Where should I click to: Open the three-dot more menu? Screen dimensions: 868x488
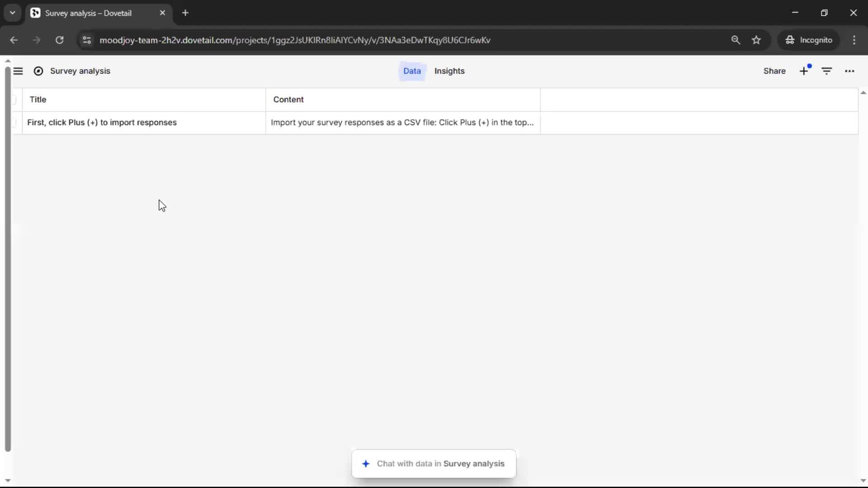click(x=849, y=71)
